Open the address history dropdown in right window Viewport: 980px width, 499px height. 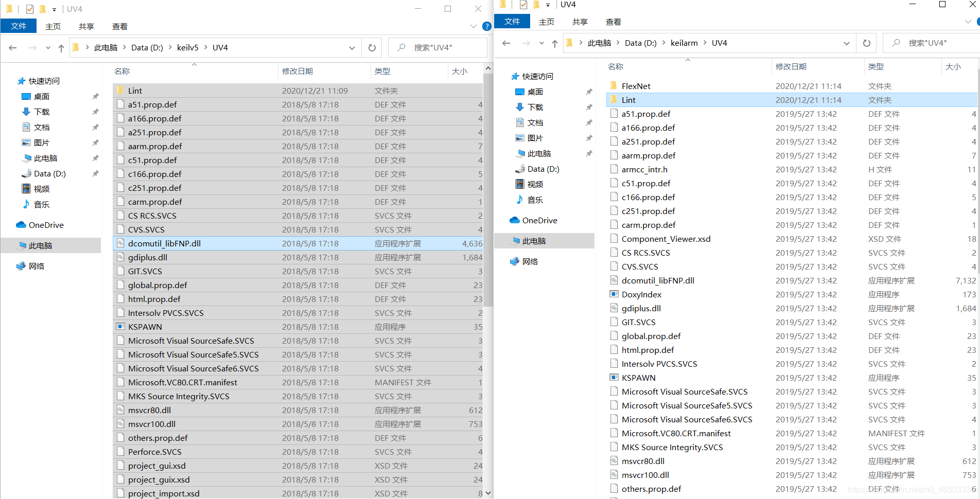coord(847,43)
